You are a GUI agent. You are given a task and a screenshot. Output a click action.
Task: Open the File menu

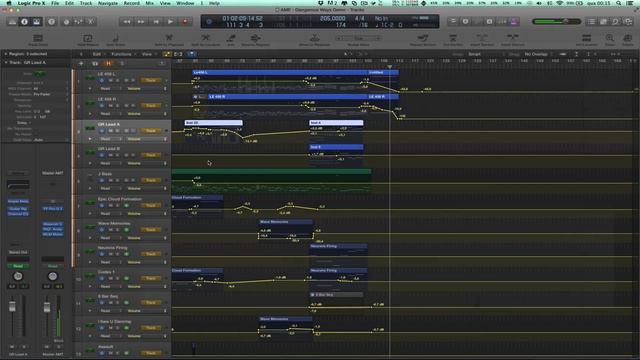[x=55, y=3]
